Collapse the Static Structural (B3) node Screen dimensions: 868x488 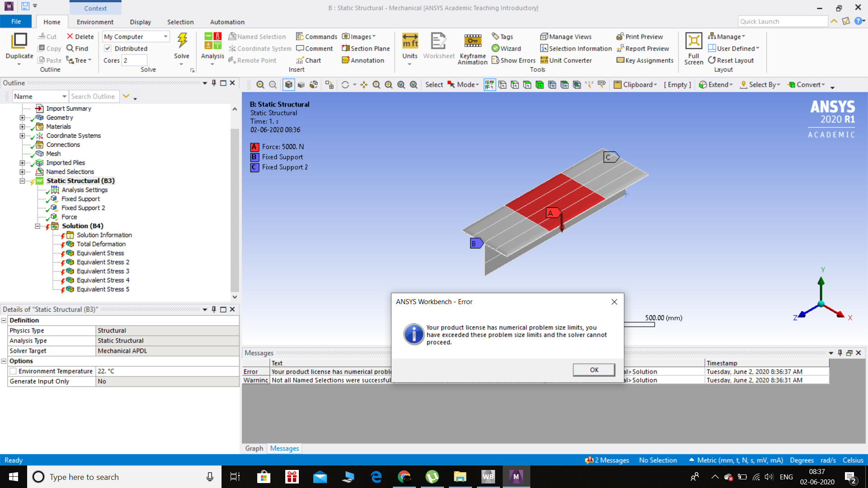click(x=22, y=181)
